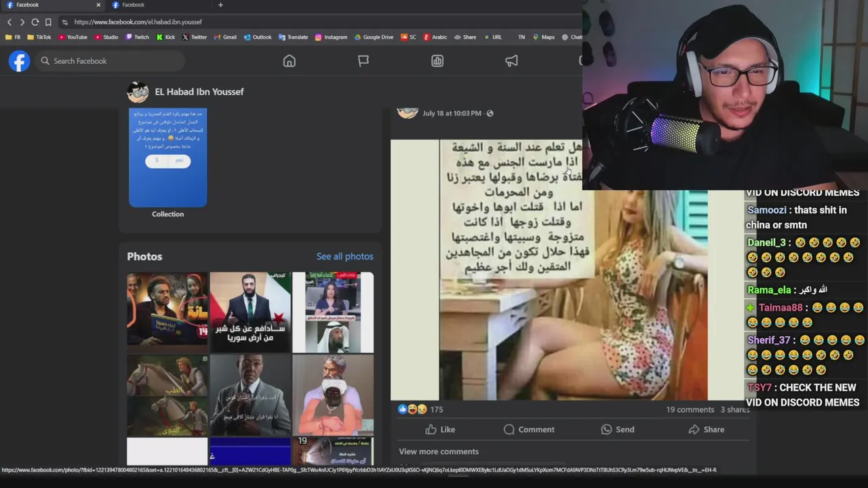Open site settings icon in address bar
868x488 pixels.
[65, 22]
